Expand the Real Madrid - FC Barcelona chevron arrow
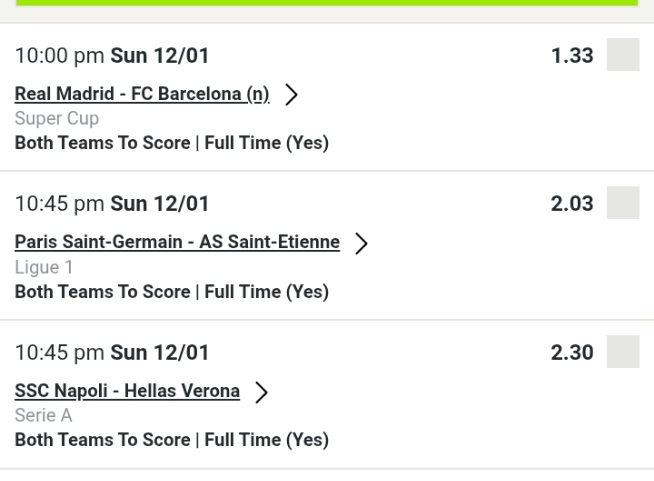 292,95
